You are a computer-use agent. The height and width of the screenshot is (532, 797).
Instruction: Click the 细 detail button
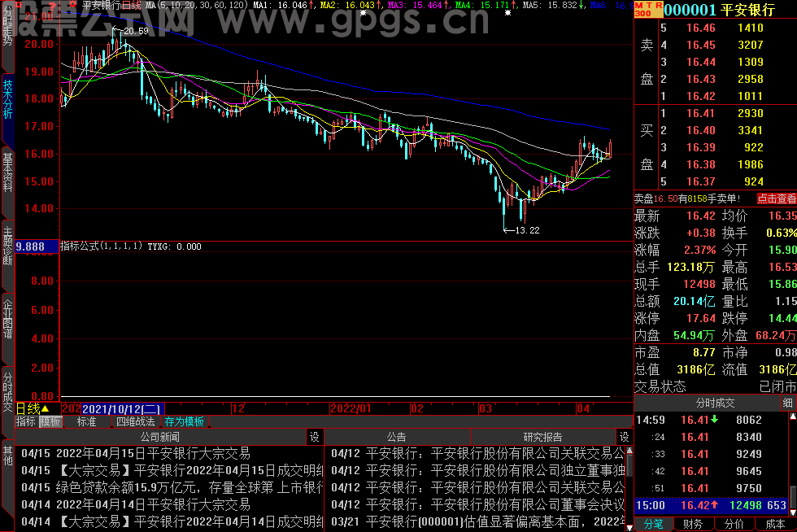tap(788, 403)
